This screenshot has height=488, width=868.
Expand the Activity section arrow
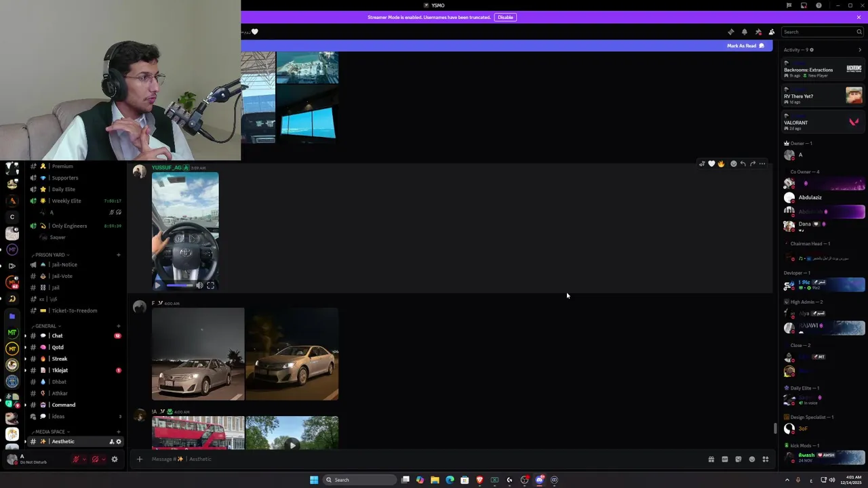pos(860,49)
